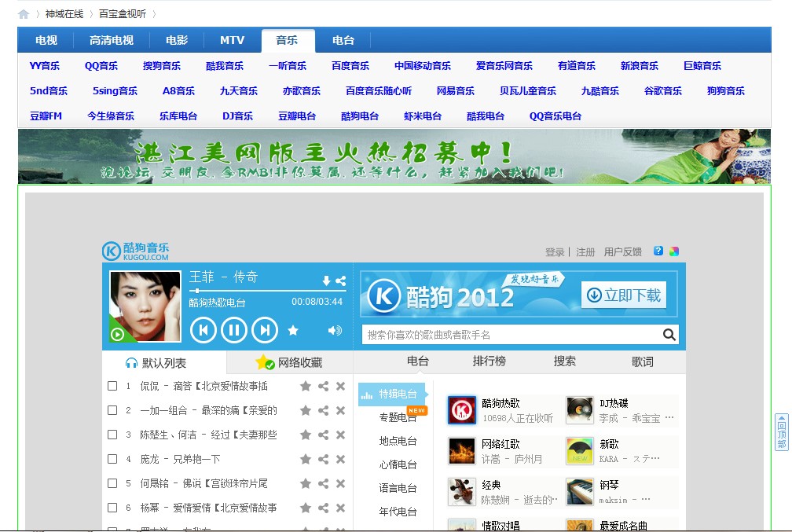Skip to the next track
792x532 pixels.
point(266,330)
